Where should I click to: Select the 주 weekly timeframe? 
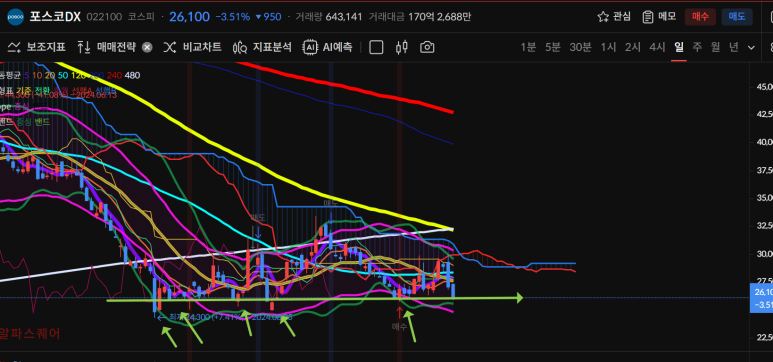[x=697, y=47]
